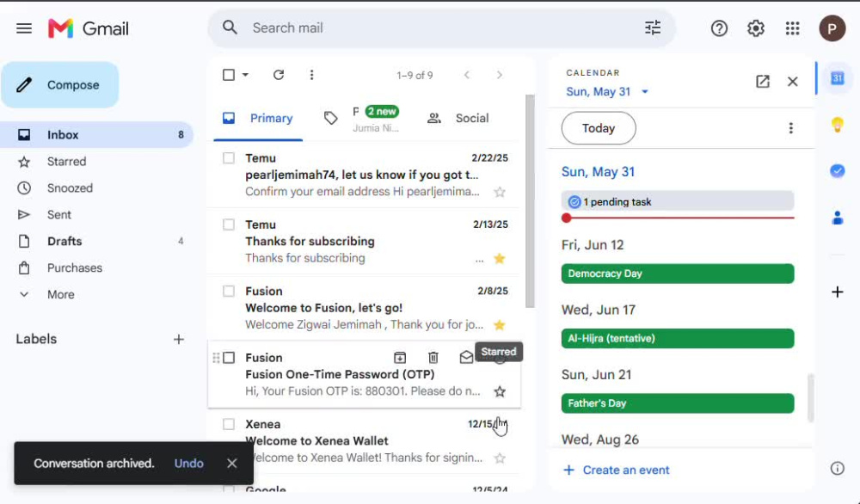Screen dimensions: 860x504
Task: Click the info icon at bottom right
Action: coord(837,469)
